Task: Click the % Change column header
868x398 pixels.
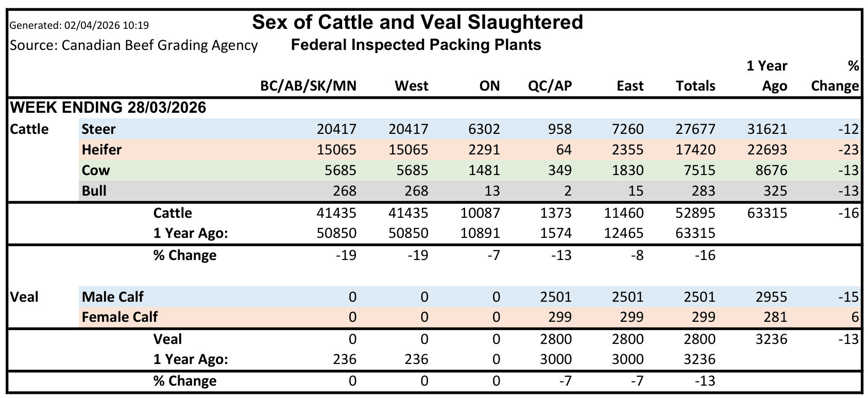Action: coord(835,76)
